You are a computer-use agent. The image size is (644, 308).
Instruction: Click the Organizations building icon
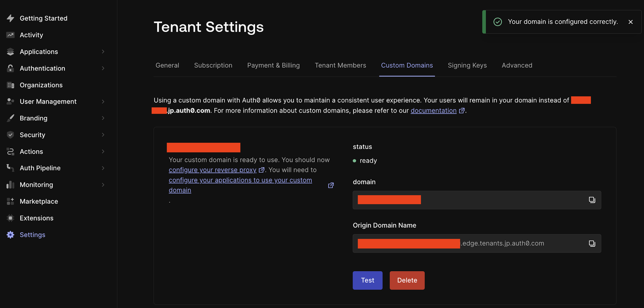point(10,85)
